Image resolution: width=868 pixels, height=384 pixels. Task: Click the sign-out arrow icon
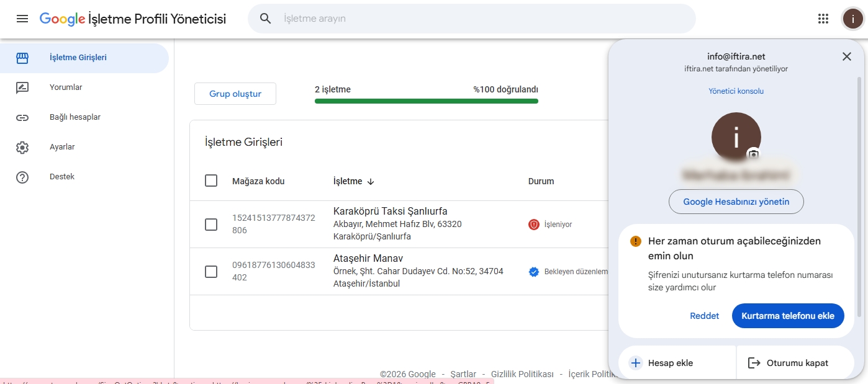754,363
